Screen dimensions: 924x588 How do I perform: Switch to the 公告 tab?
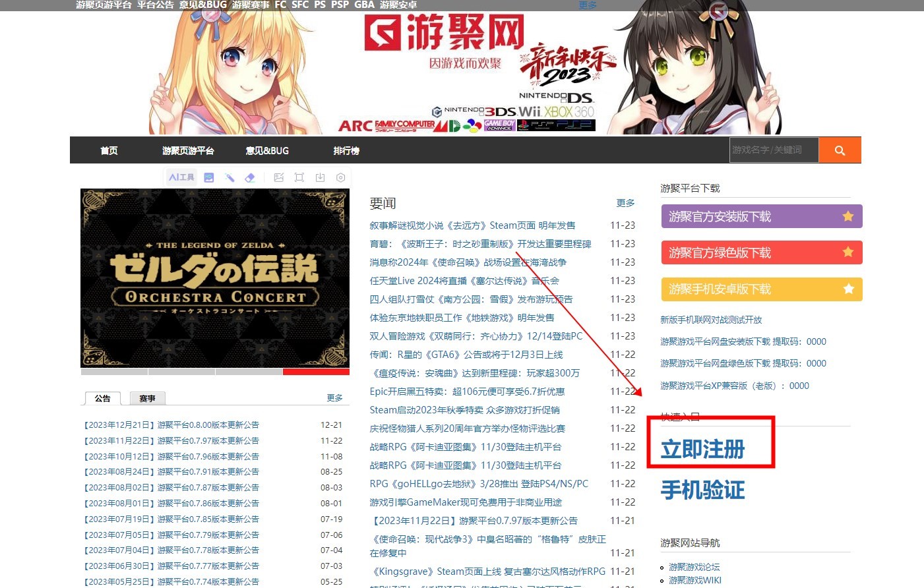click(102, 398)
